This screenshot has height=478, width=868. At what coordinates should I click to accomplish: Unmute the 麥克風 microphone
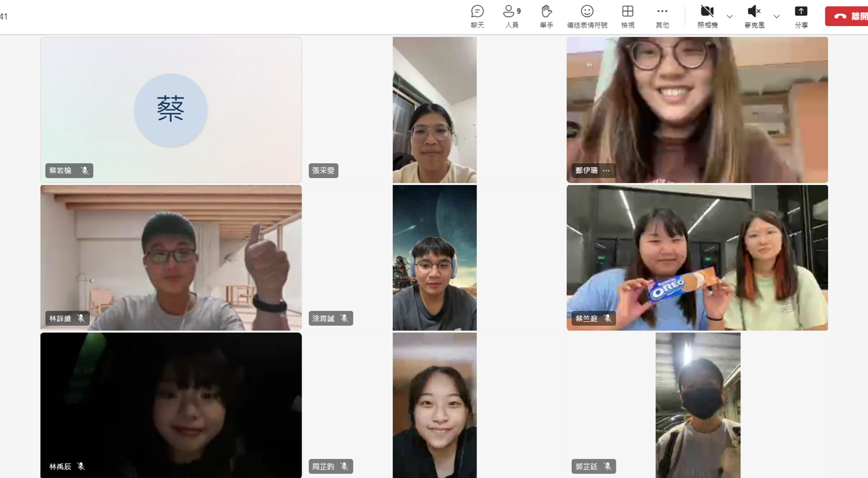(x=754, y=16)
